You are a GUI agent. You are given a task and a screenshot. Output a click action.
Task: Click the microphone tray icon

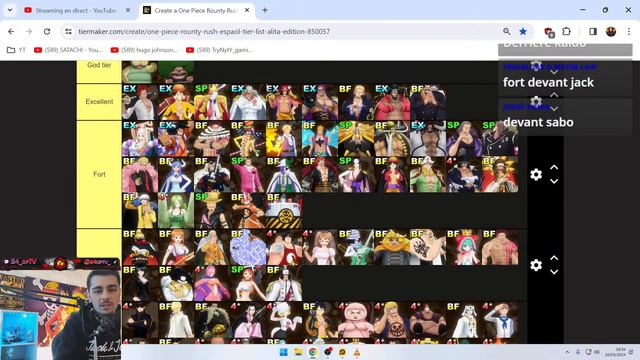(578, 352)
